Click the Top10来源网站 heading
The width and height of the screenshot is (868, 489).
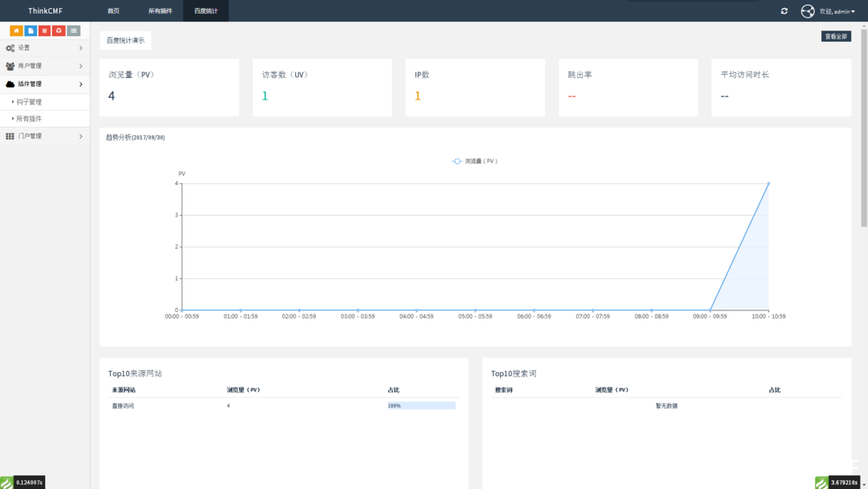point(135,374)
